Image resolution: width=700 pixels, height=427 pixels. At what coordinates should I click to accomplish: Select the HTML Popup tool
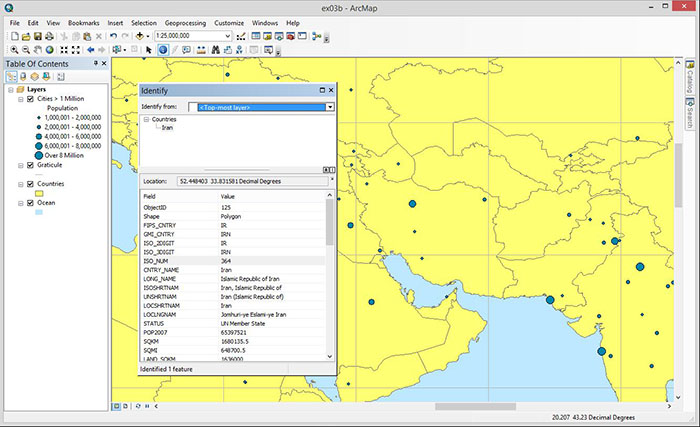click(x=186, y=50)
